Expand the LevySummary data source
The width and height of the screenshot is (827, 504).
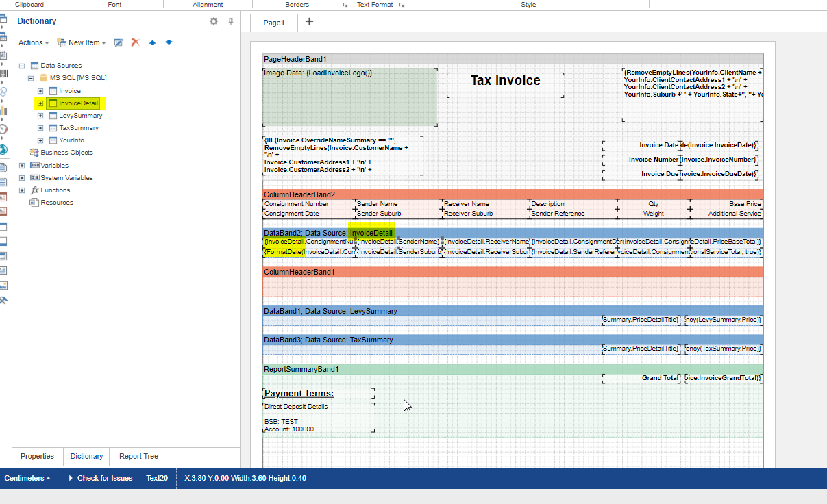pos(40,116)
